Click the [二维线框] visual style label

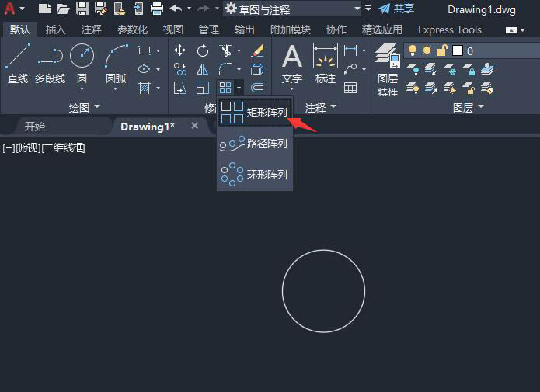pyautogui.click(x=63, y=148)
